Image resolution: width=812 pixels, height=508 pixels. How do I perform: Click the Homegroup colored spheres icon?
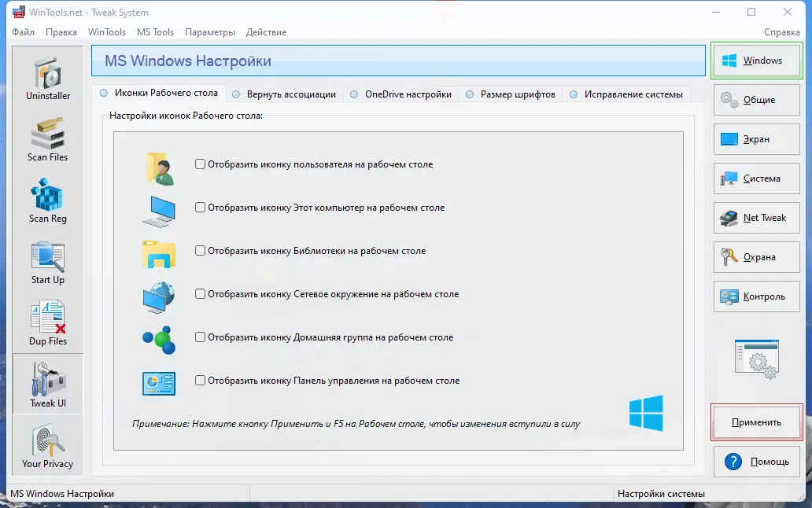(159, 340)
